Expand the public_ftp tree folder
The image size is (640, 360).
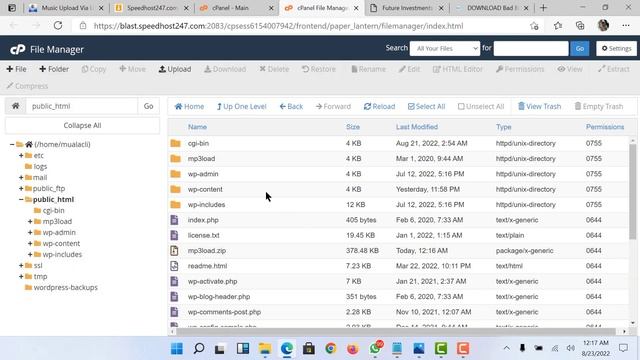(21, 189)
